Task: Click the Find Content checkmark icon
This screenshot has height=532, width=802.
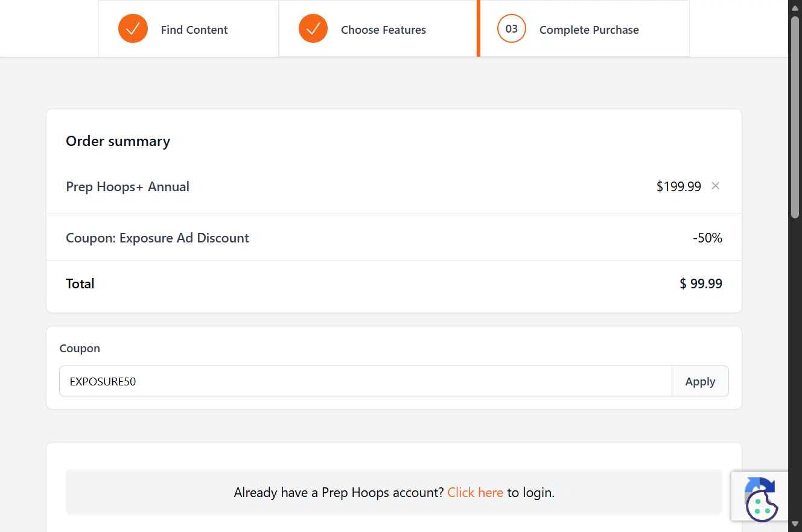Action: tap(133, 28)
